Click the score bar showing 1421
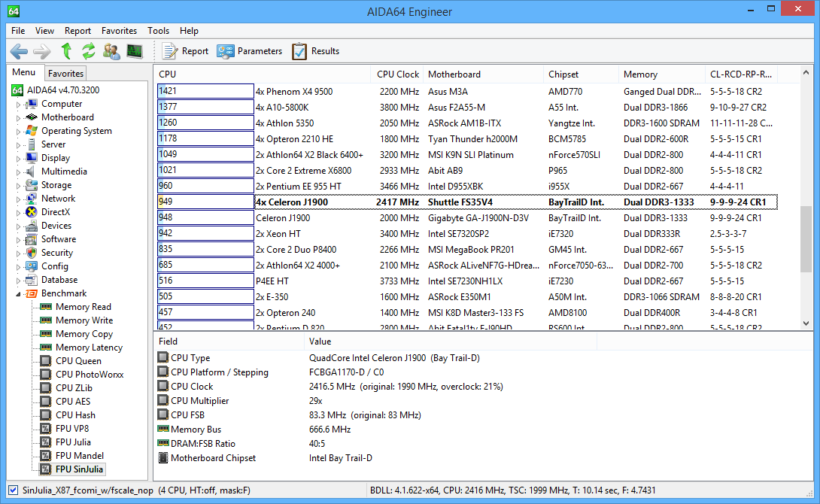Image resolution: width=820 pixels, height=504 pixels. click(205, 91)
